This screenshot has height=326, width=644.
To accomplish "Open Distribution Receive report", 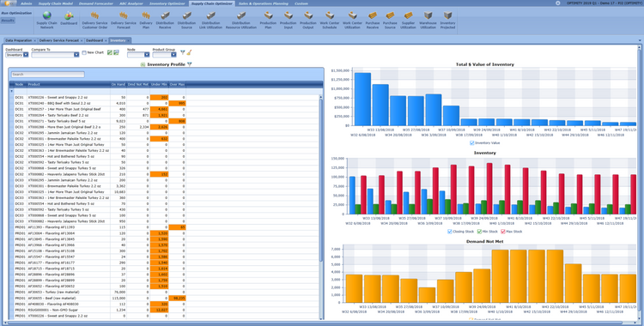I will [165, 20].
